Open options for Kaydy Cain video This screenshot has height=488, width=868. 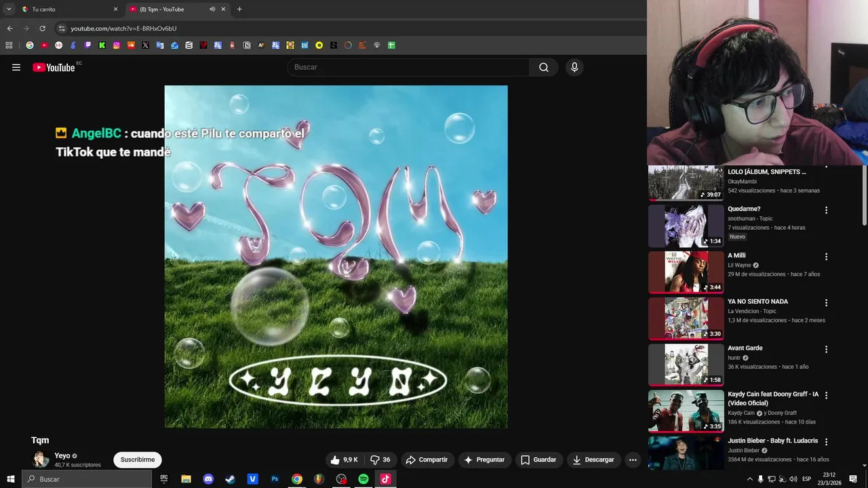pyautogui.click(x=826, y=395)
